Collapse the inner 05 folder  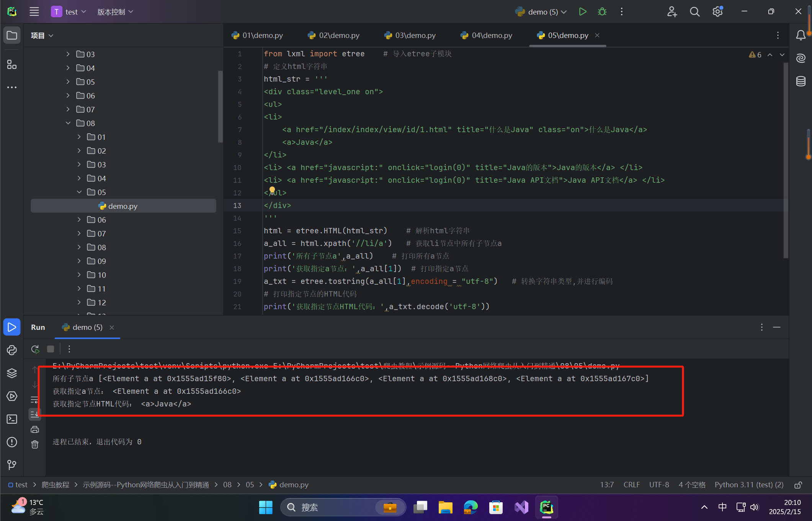point(79,192)
